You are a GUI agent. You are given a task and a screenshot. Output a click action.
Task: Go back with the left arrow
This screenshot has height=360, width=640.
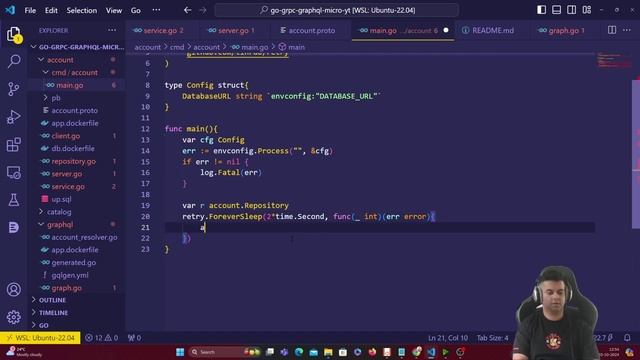click(187, 10)
